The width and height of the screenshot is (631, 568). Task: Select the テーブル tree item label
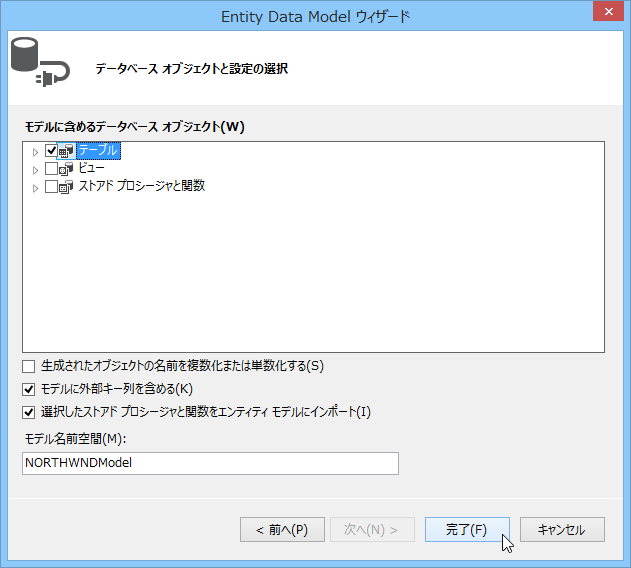tap(97, 151)
